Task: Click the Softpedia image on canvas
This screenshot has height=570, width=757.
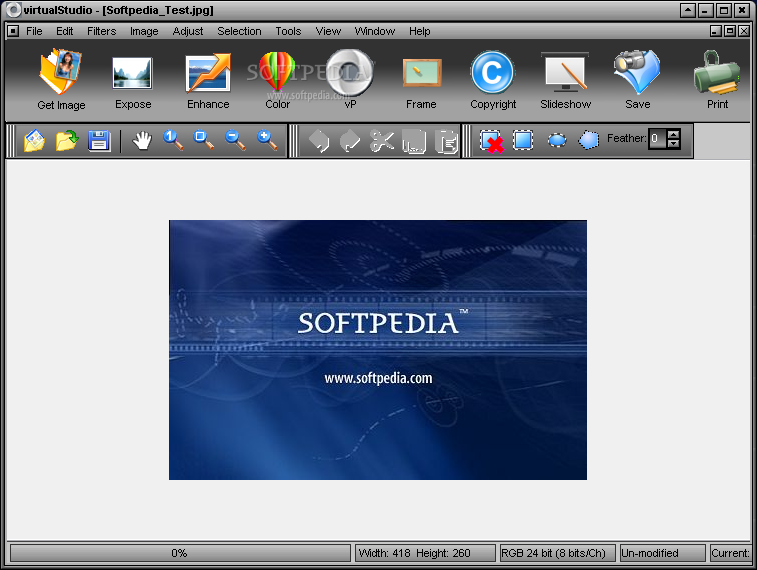Action: pyautogui.click(x=378, y=350)
